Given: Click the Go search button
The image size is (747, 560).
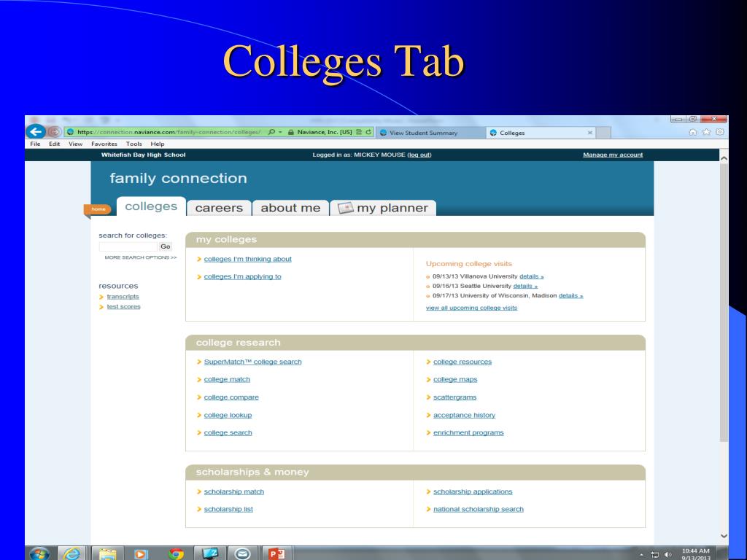Looking at the screenshot, I should point(166,246).
